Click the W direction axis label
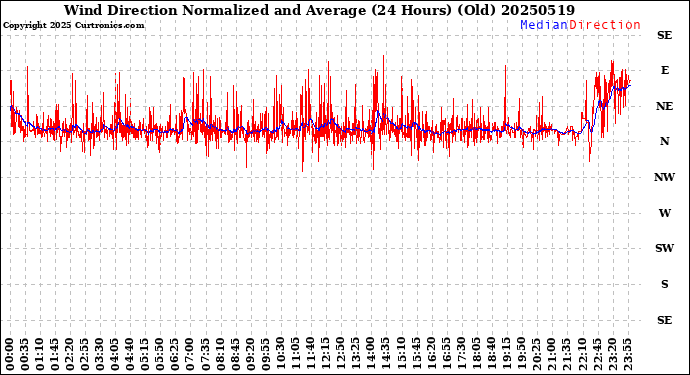The width and height of the screenshot is (690, 375). [x=664, y=213]
